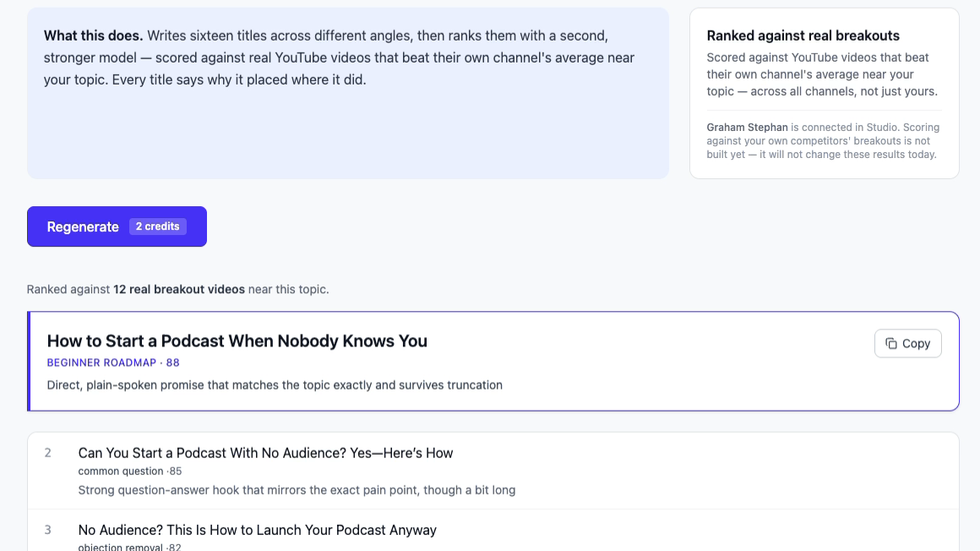Click the Copy button label on the top-ranked title
The image size is (980, 551).
click(x=916, y=343)
